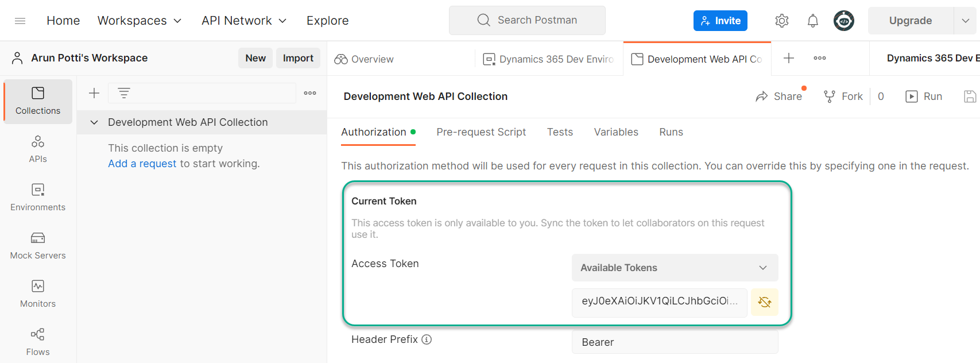The image size is (980, 363).
Task: Click Header Prefix info icon
Action: [427, 339]
